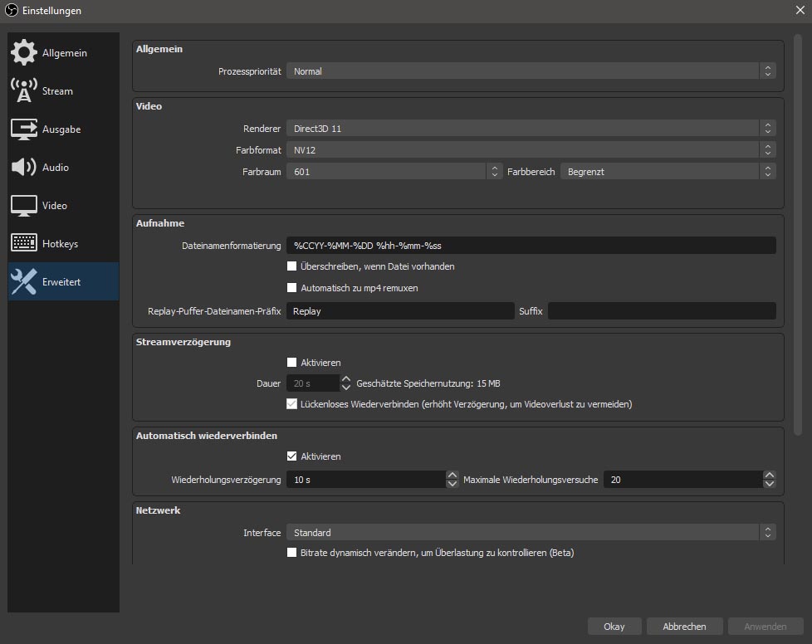Screen dimensions: 812x644
Task: Open Video settings via the monitor icon
Action: tap(24, 205)
